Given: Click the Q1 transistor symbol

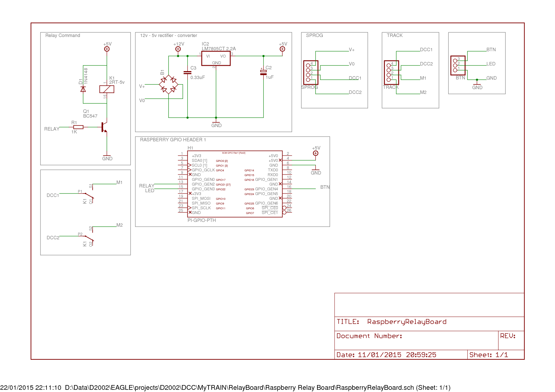Looking at the screenshot, I should click(104, 127).
